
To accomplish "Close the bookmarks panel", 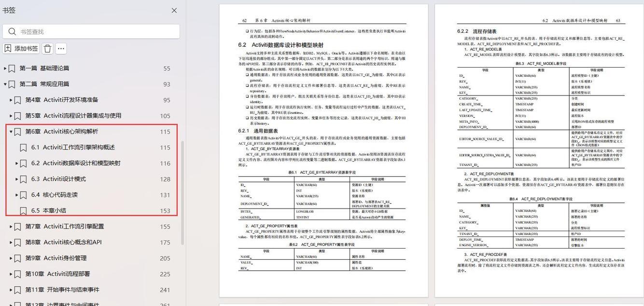I will [174, 10].
